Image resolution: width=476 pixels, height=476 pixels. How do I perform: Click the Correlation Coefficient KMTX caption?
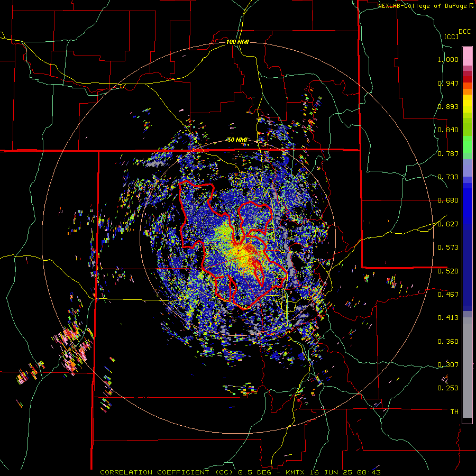pyautogui.click(x=240, y=472)
